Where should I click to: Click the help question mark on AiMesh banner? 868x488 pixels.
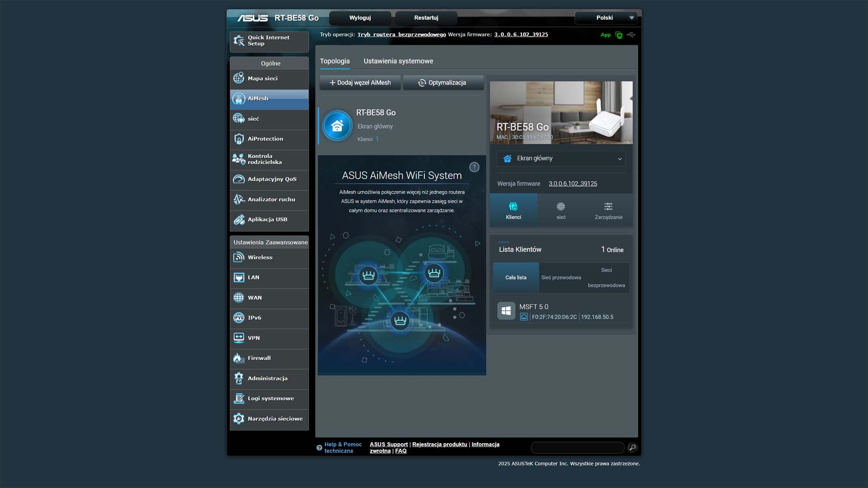coord(475,167)
